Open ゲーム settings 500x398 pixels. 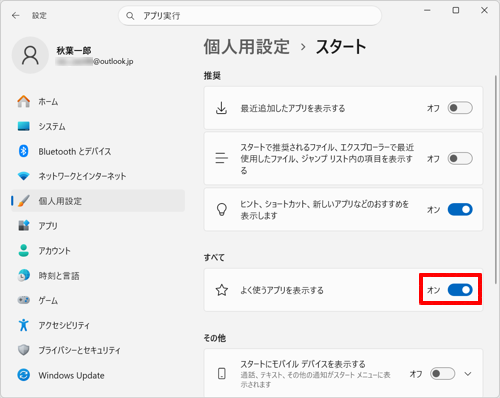tap(98, 300)
